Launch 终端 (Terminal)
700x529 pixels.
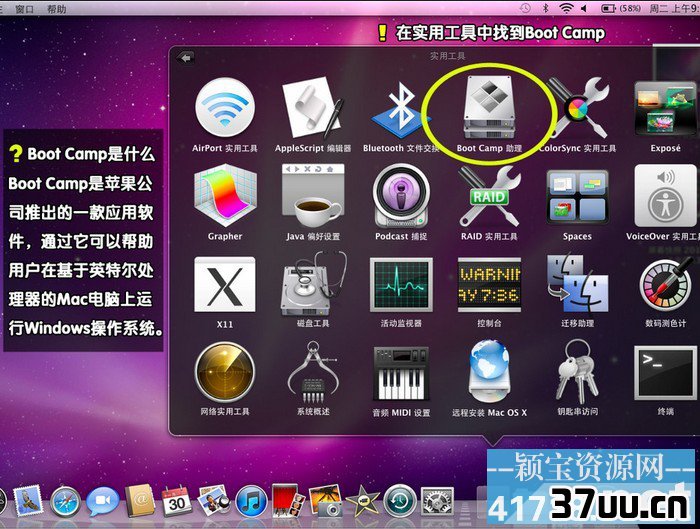(665, 372)
